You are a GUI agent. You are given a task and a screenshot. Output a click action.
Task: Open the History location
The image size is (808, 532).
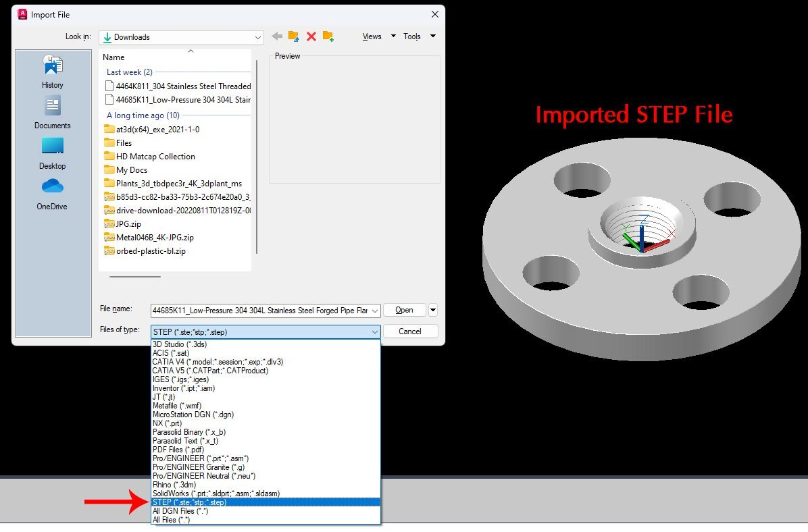[x=53, y=72]
